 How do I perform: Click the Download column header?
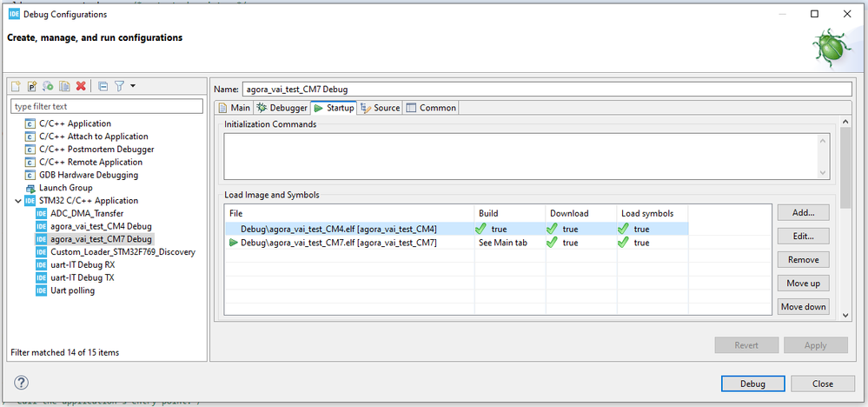[580, 213]
